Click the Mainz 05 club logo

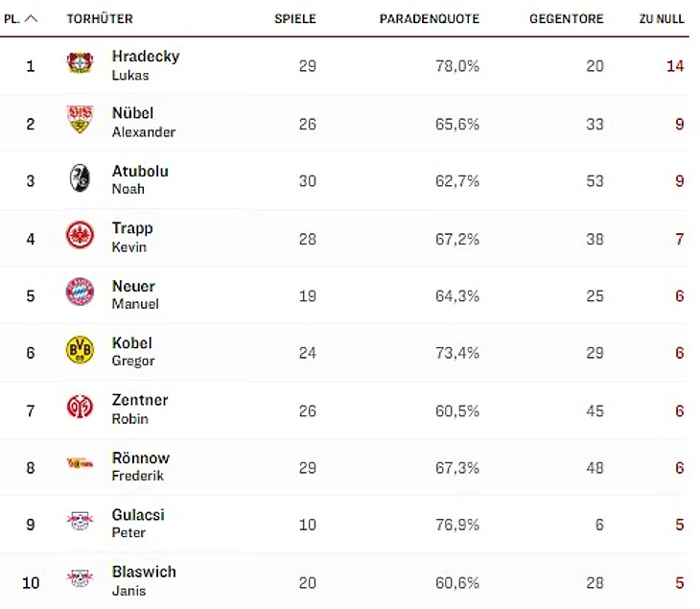80,408
